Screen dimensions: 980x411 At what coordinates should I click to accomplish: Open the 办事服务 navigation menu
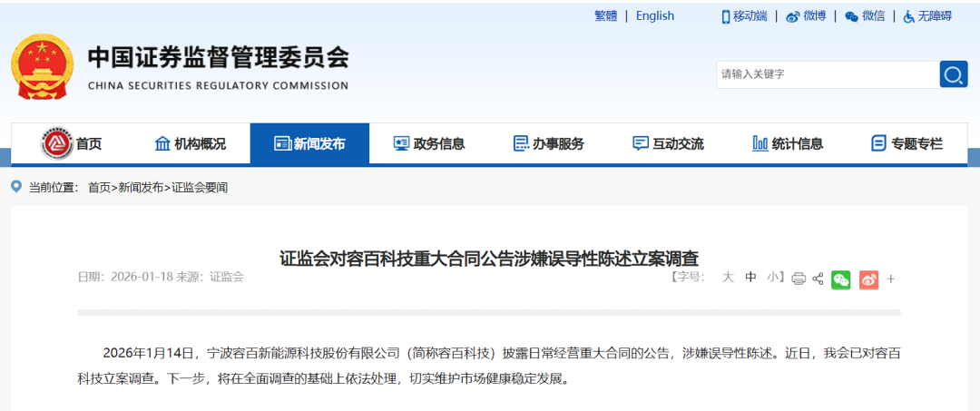click(549, 143)
